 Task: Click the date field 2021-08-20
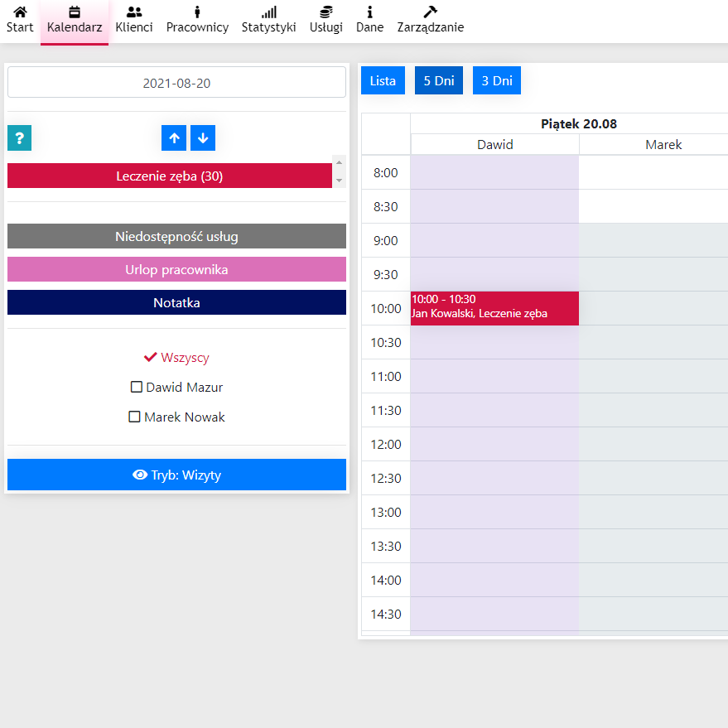(176, 83)
